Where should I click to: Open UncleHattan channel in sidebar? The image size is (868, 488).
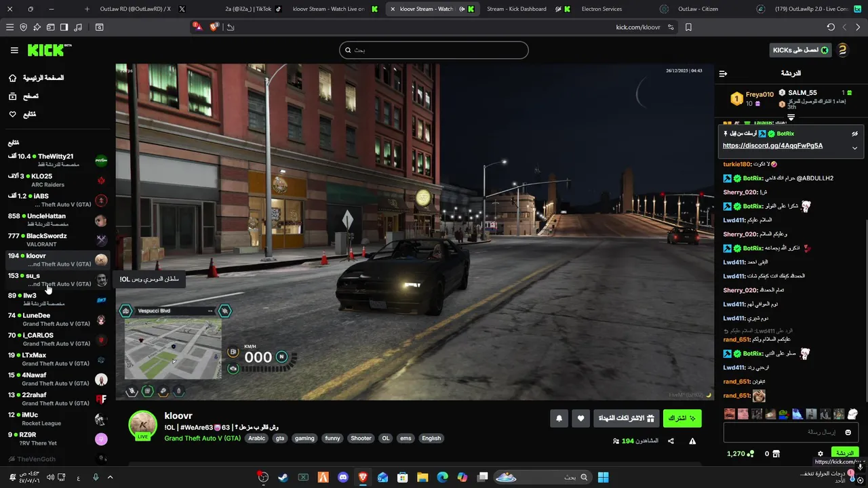(57, 220)
